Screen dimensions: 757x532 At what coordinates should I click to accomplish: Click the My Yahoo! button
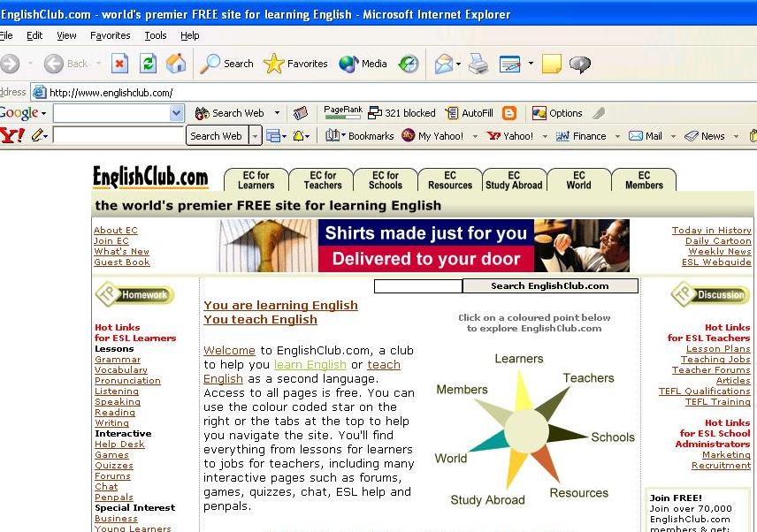pyautogui.click(x=432, y=136)
